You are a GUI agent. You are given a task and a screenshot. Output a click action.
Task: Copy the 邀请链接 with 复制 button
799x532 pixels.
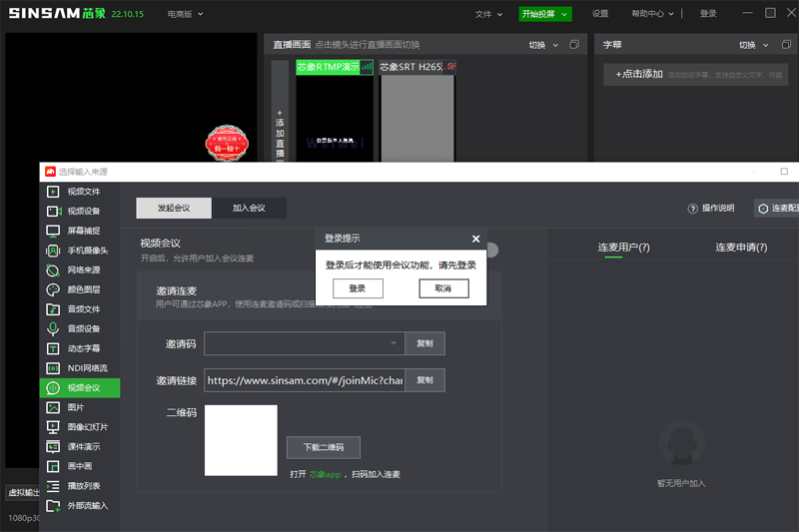click(x=425, y=380)
